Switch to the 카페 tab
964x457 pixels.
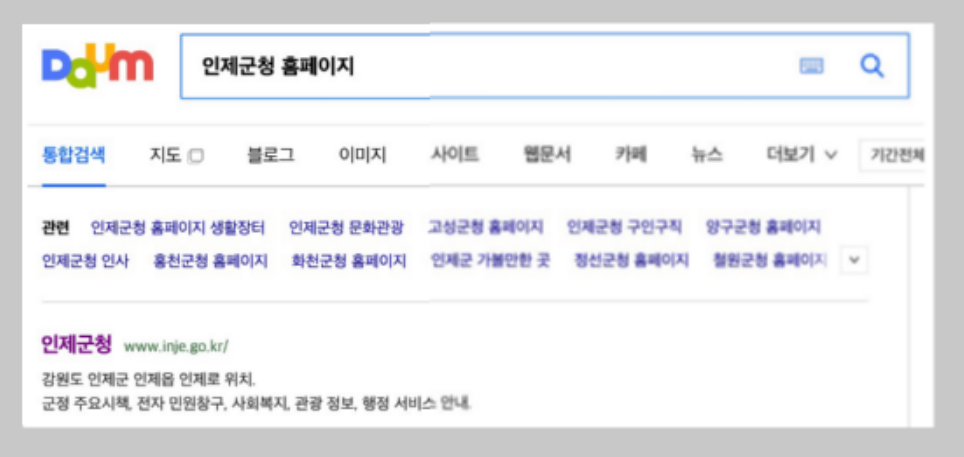631,155
